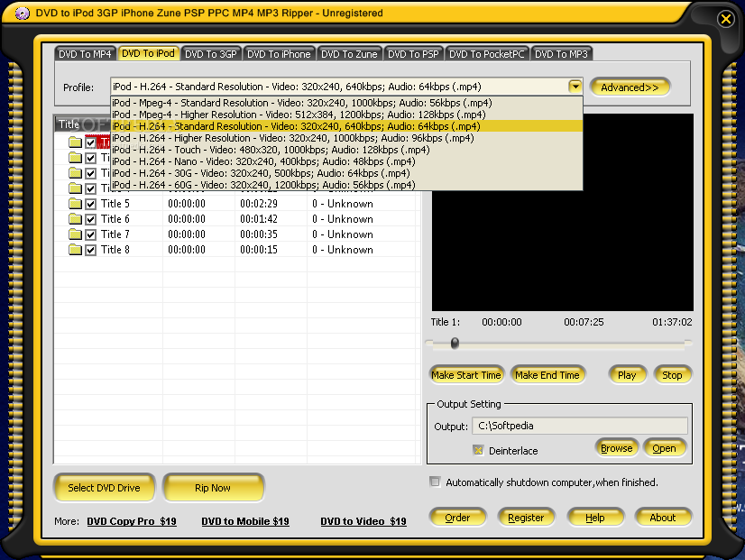Click the Title 6 folder icon
The width and height of the screenshot is (745, 560).
tap(75, 219)
